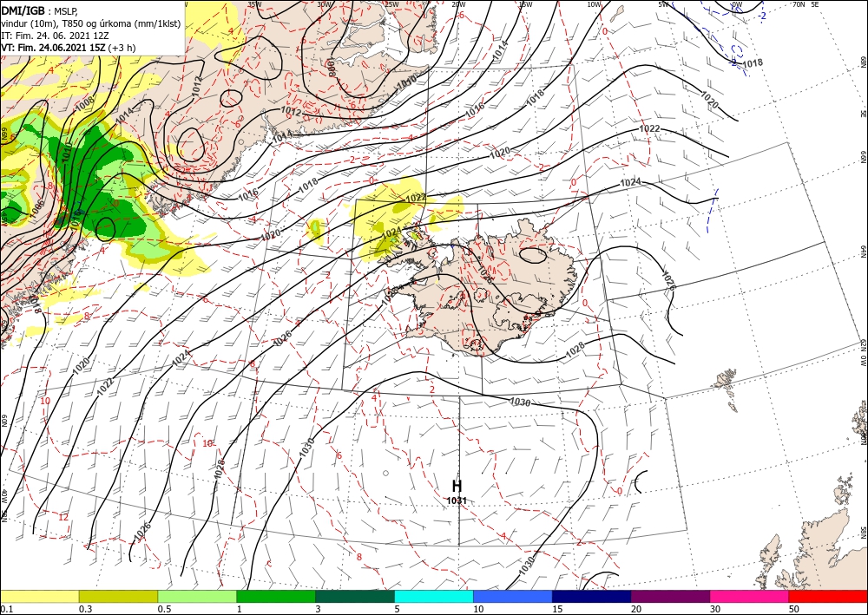Click the 50 value on the legend scale
The height and width of the screenshot is (615, 868).
pos(794,609)
